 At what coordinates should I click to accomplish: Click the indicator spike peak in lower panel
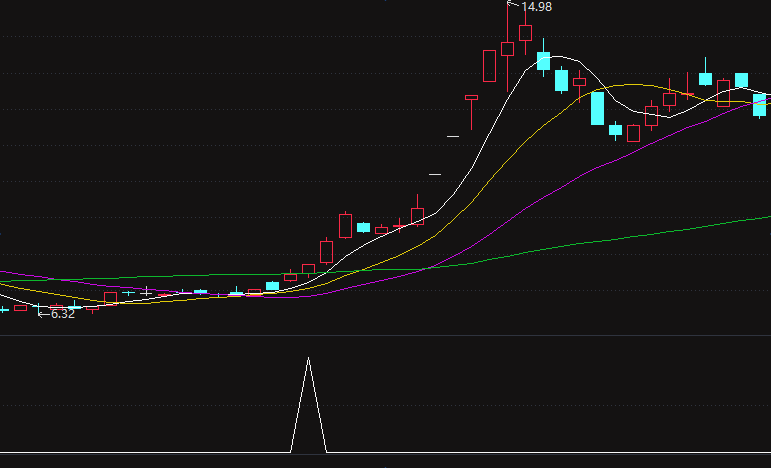point(308,358)
